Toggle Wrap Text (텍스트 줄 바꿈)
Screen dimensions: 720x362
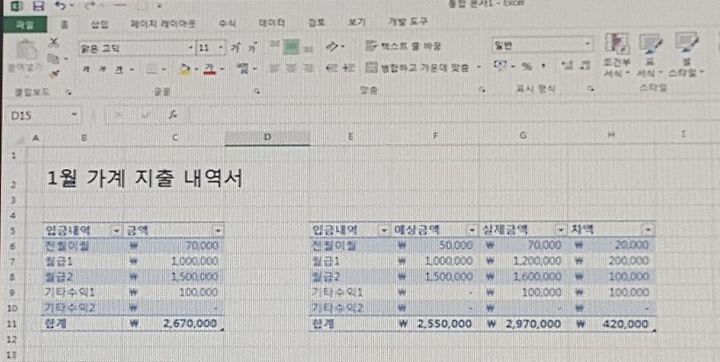pyautogui.click(x=403, y=46)
